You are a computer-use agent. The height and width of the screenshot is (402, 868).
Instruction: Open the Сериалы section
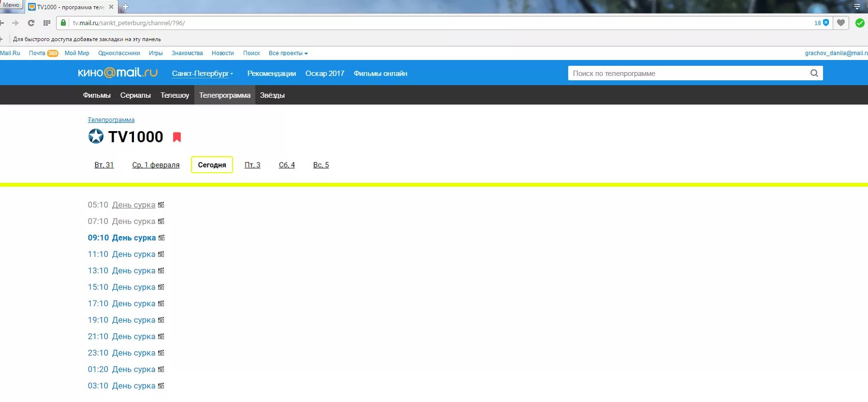135,95
